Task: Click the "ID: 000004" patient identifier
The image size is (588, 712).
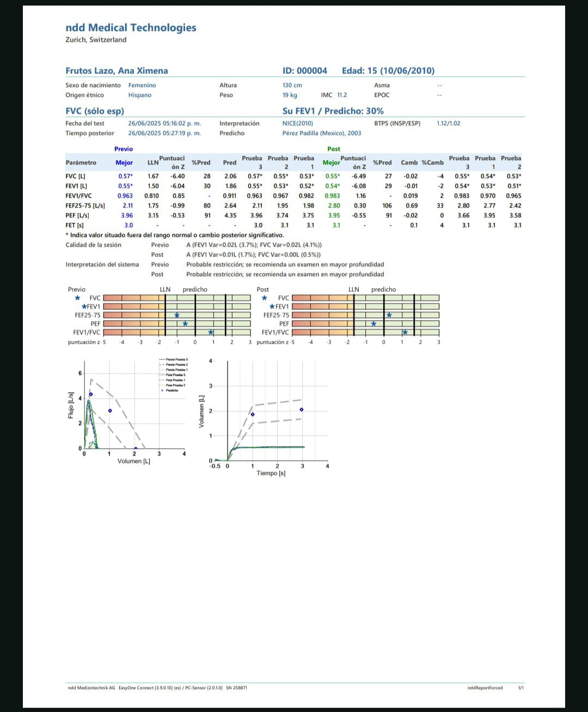Action: coord(304,71)
